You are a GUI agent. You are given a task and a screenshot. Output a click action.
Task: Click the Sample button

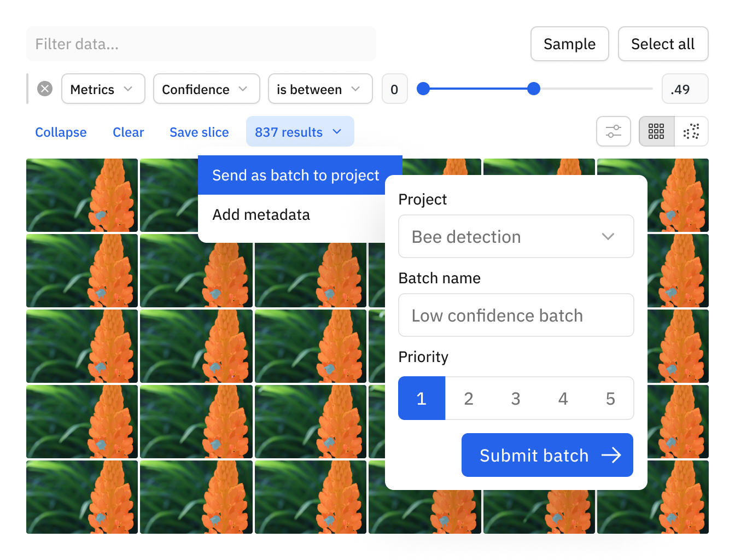pos(570,44)
